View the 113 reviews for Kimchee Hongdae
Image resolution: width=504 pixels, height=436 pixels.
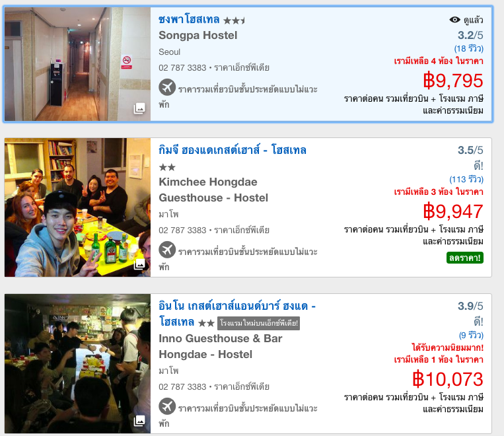click(466, 179)
